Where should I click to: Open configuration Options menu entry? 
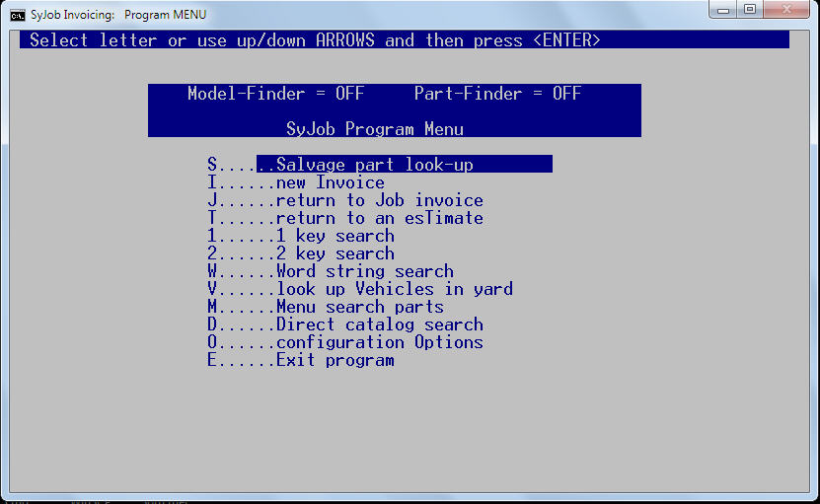click(345, 342)
